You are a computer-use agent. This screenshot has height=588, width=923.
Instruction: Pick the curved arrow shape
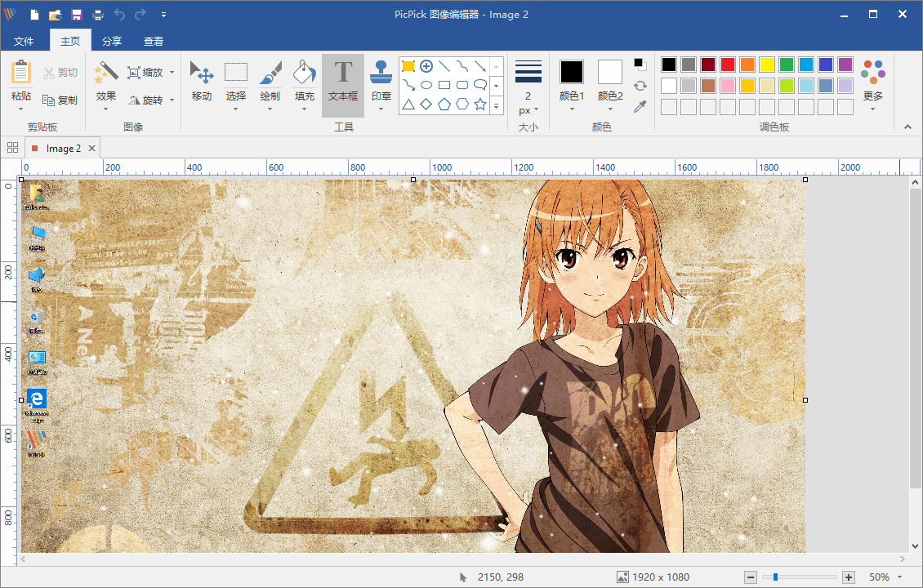[x=408, y=86]
